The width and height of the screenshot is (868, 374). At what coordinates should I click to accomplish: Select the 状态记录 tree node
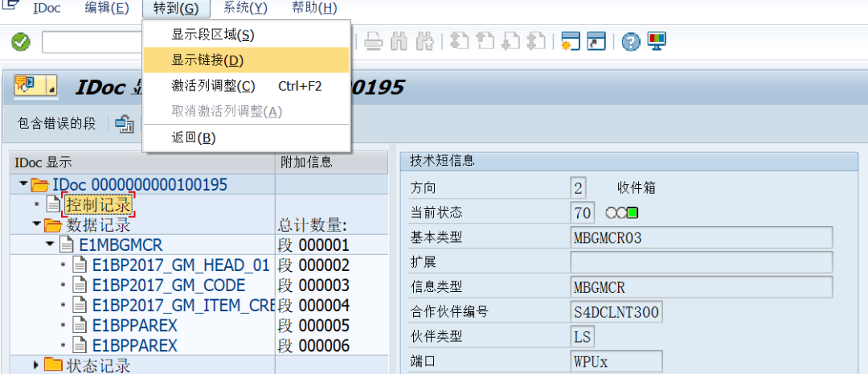coord(98,365)
